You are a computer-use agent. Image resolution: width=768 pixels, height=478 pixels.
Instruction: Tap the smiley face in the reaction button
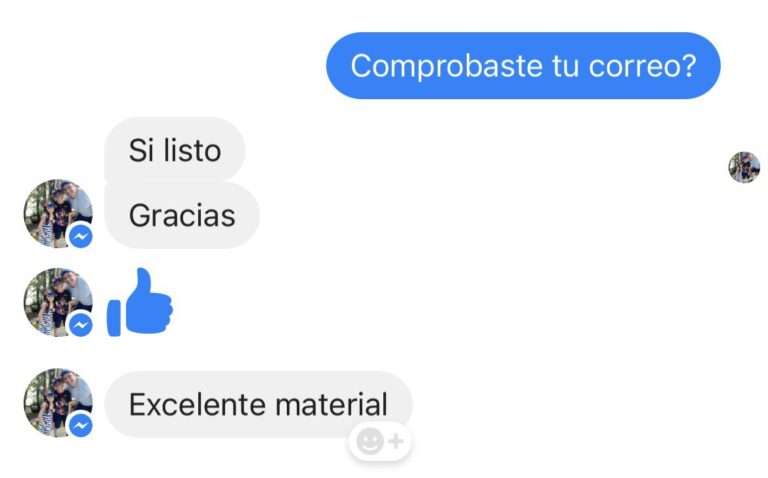pyautogui.click(x=370, y=441)
